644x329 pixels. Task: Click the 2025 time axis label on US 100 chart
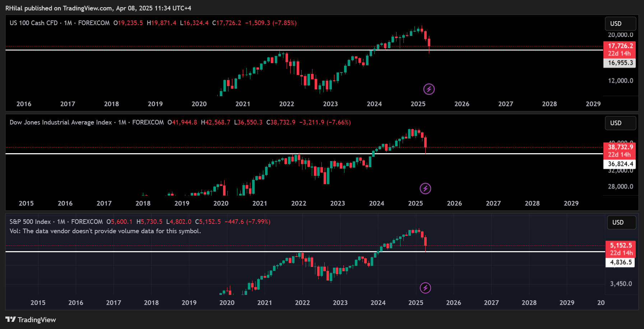point(418,104)
